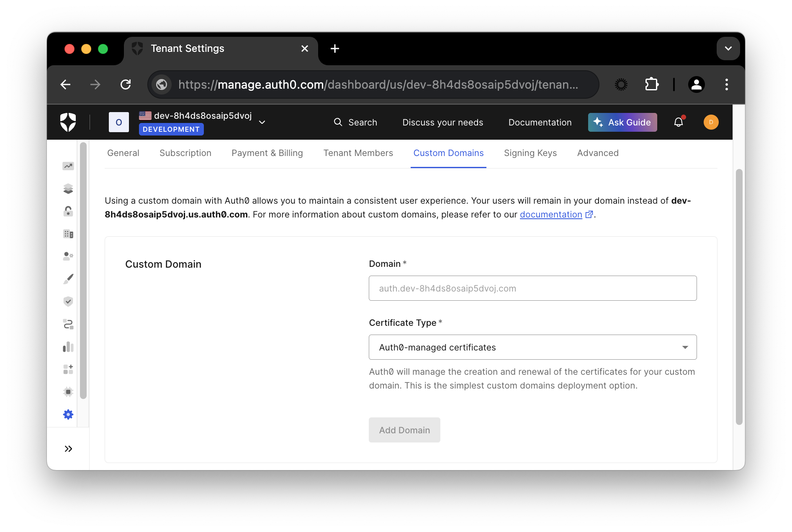792x532 pixels.
Task: Open the browser three-dot menu
Action: point(727,84)
